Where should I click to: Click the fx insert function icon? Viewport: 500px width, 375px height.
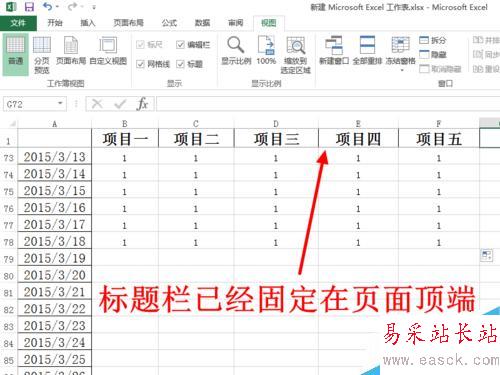142,104
